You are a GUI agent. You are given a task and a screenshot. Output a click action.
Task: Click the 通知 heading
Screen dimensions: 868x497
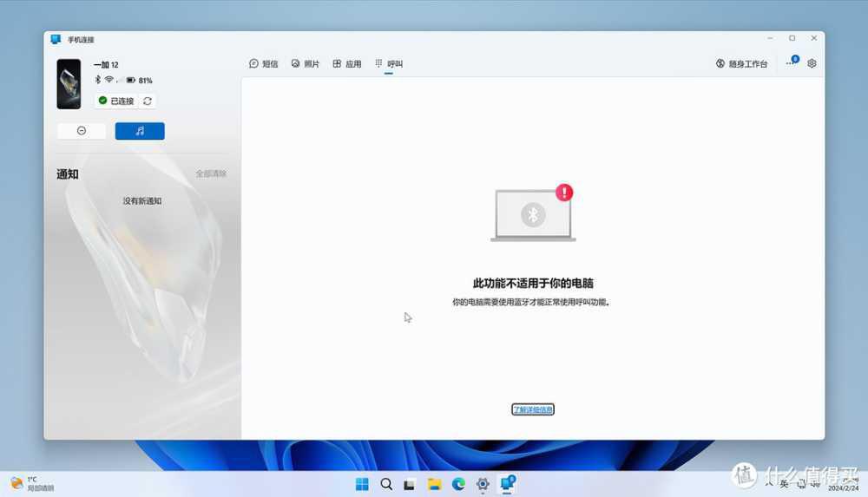pos(68,174)
